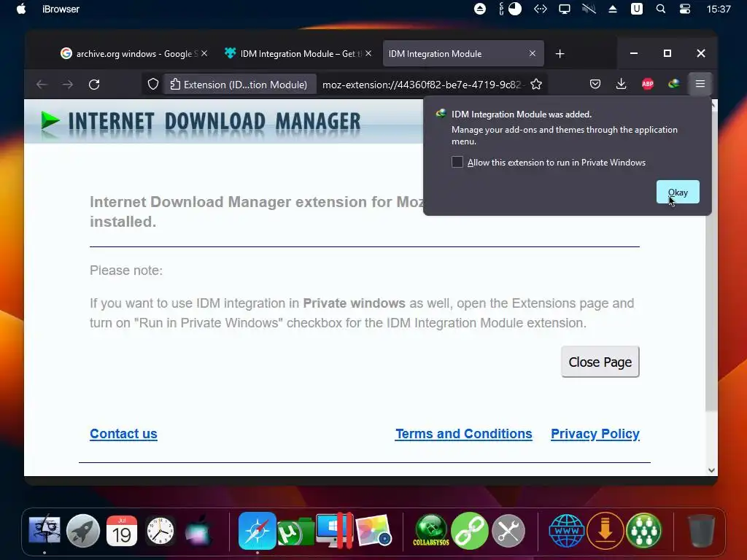
Task: Open the Adblock Plus extension icon
Action: 648,85
